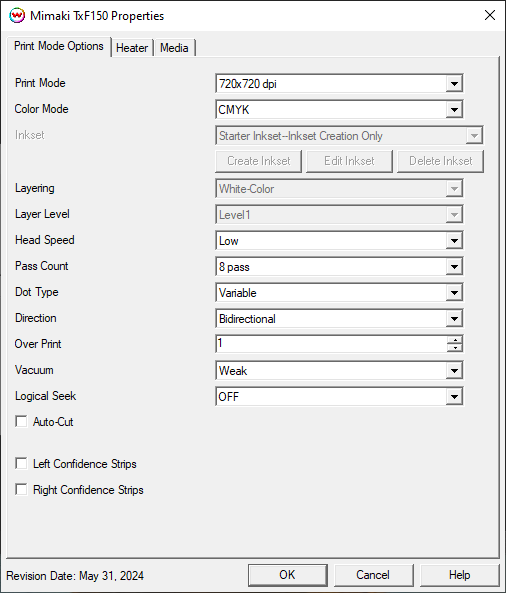
Task: Click the disabled Layering dropdown
Action: 339,188
